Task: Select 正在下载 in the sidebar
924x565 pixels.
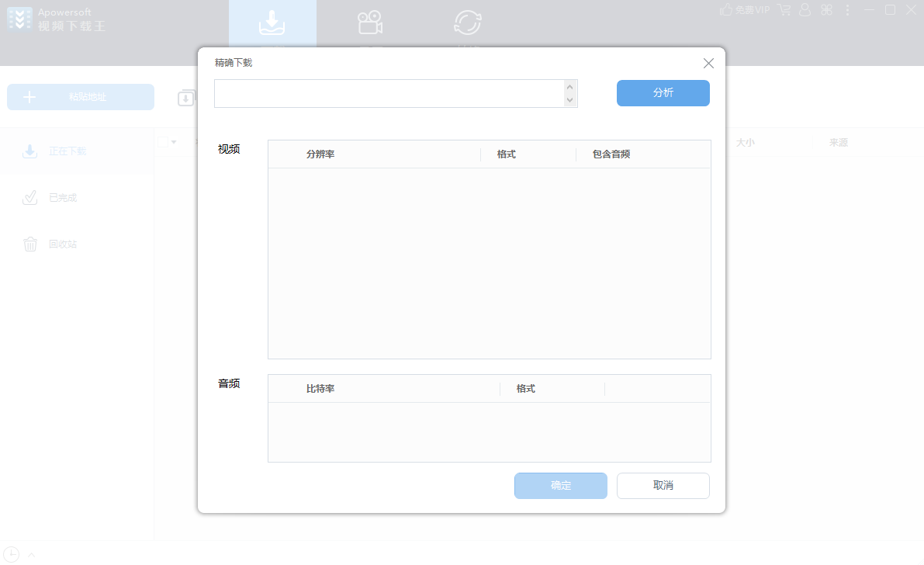Action: (x=67, y=151)
